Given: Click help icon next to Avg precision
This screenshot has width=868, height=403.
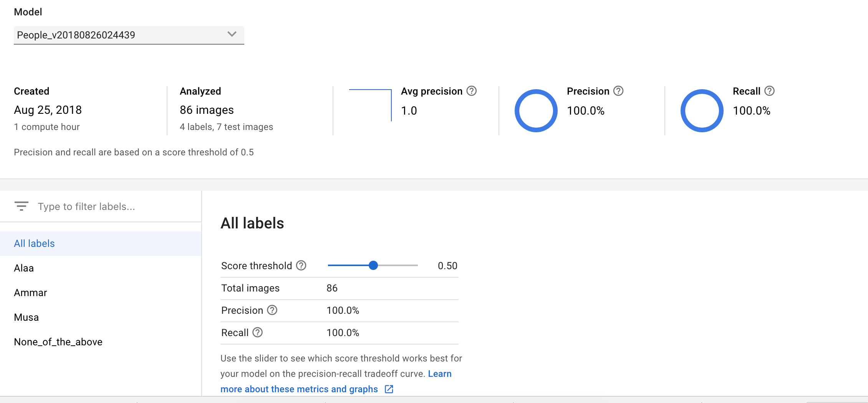Looking at the screenshot, I should (x=471, y=91).
